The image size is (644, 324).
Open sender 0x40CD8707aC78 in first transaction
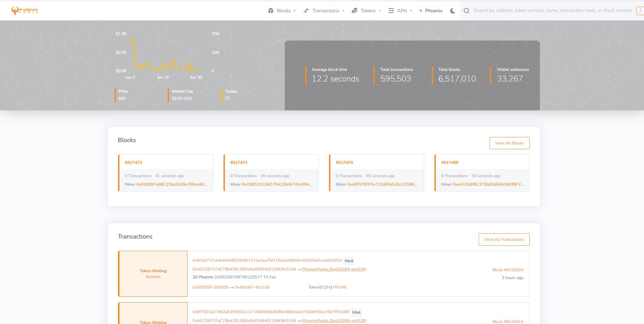244,269
